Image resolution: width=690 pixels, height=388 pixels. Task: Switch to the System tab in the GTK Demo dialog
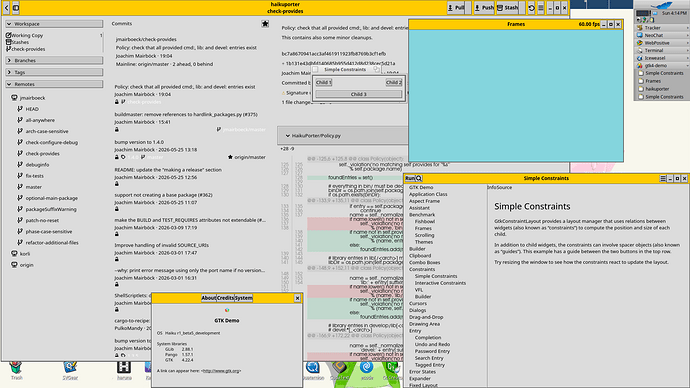[x=243, y=298]
